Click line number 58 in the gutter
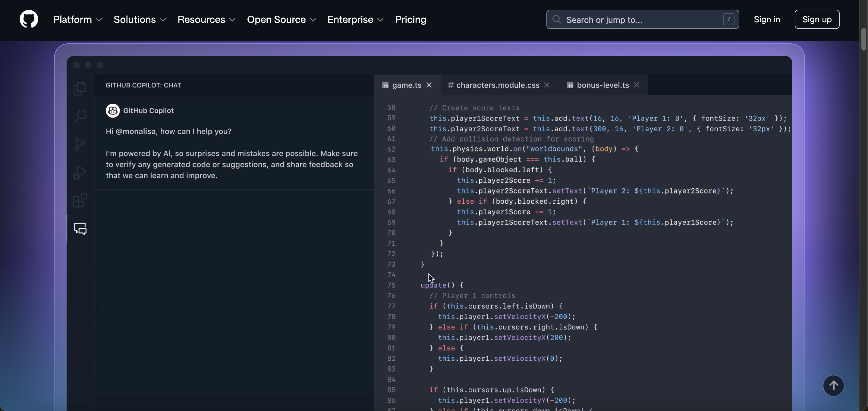Screen dimensions: 868x411 [391, 108]
